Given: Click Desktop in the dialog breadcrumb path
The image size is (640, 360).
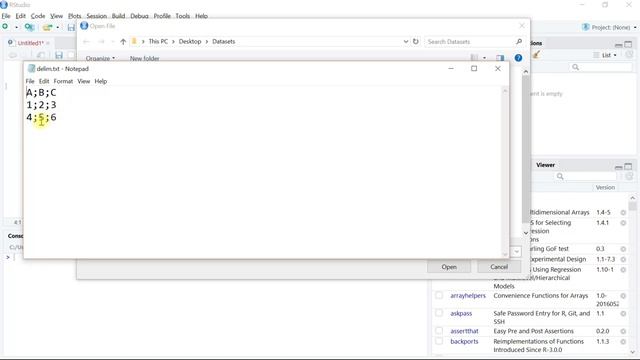Looking at the screenshot, I should [190, 42].
